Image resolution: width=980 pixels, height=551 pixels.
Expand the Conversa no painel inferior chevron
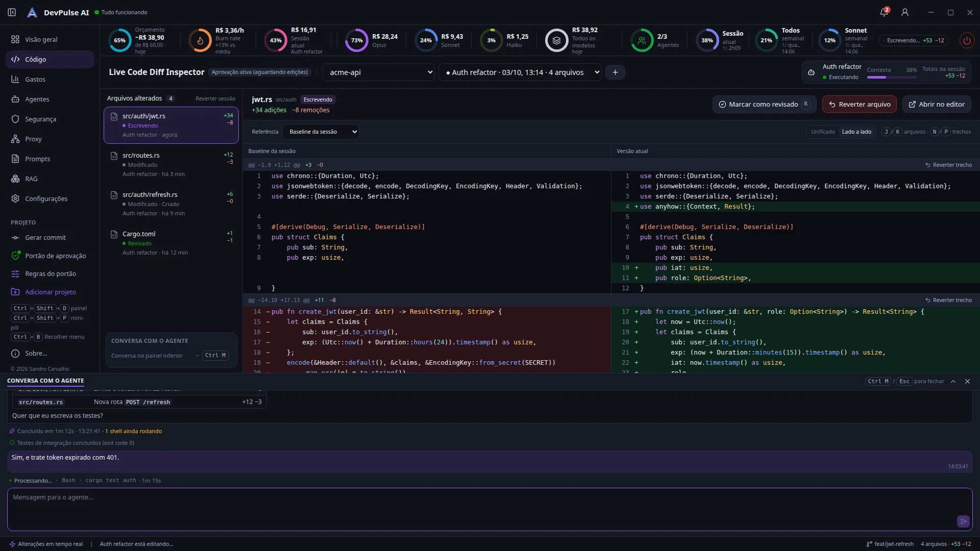tap(197, 356)
